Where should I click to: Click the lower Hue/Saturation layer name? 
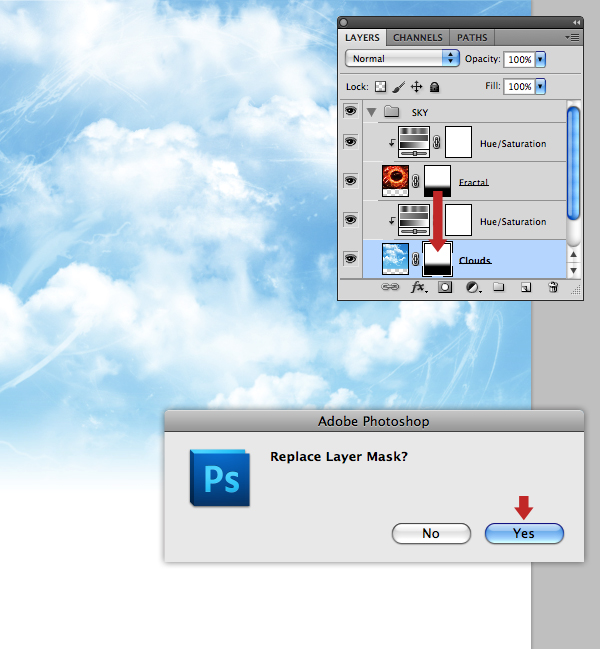(x=513, y=221)
